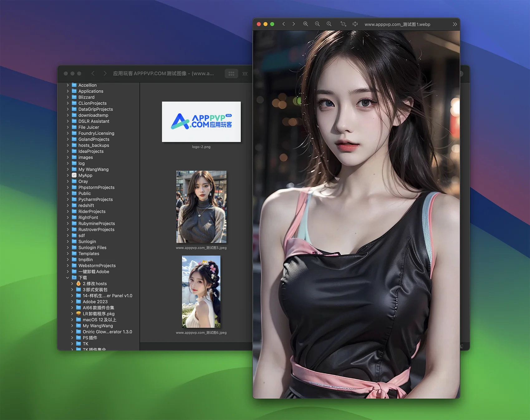
Task: Expand the Adobe 2023 folder
Action: (x=72, y=302)
